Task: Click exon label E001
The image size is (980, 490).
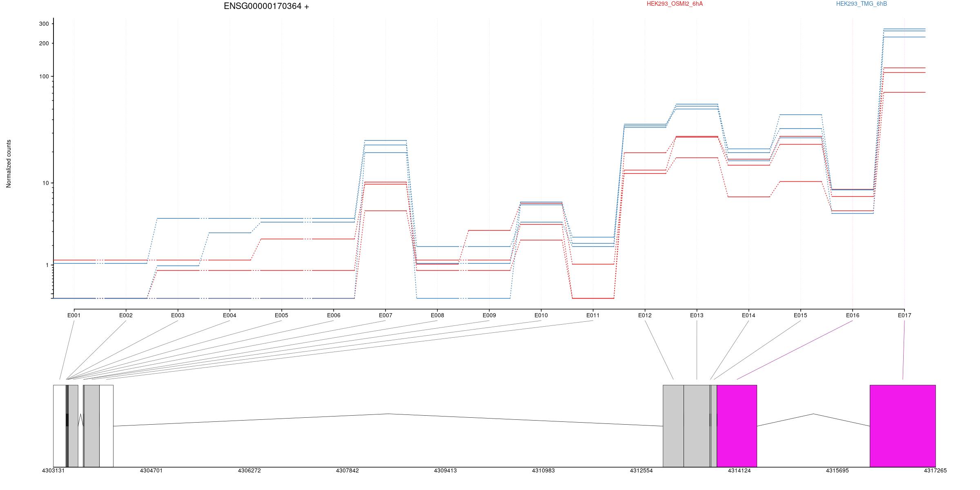Action: pos(74,315)
